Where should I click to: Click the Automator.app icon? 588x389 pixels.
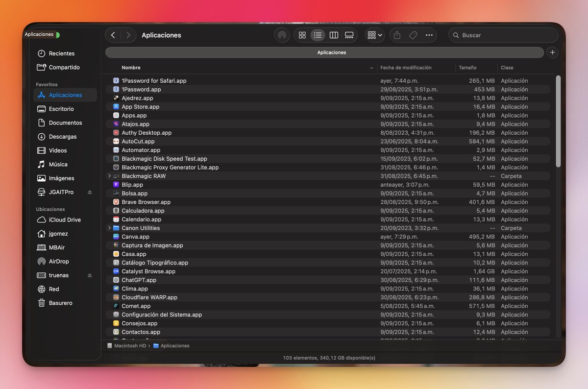116,150
